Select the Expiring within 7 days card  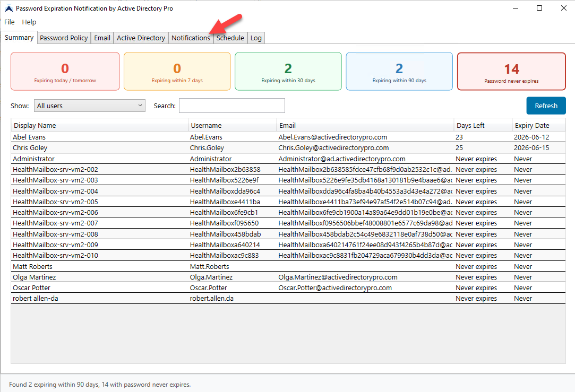click(177, 72)
